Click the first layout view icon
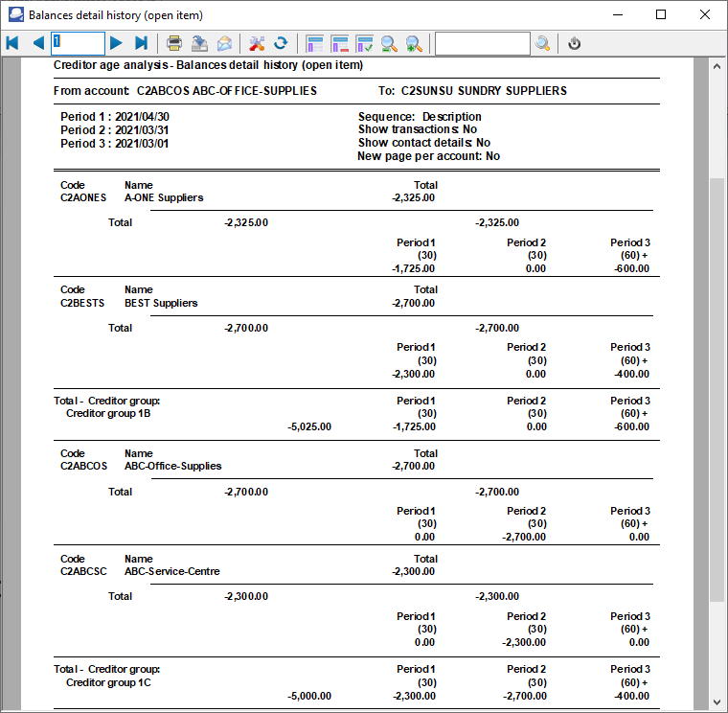728x713 pixels. point(314,43)
